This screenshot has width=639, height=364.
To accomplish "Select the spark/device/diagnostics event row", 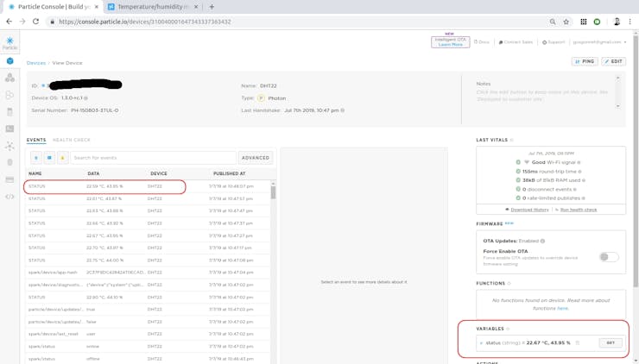I will [148, 285].
